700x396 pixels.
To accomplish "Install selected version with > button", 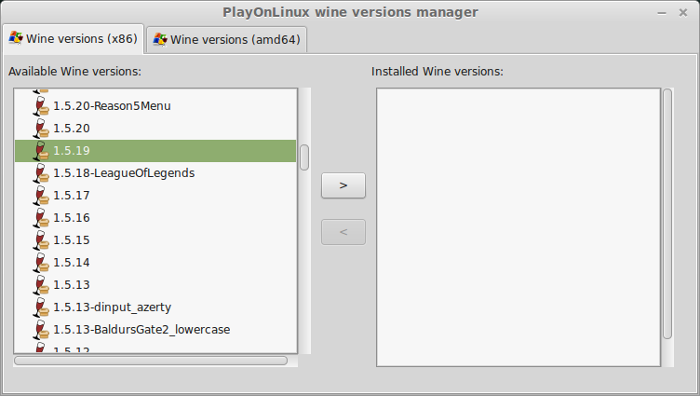I will coord(343,185).
